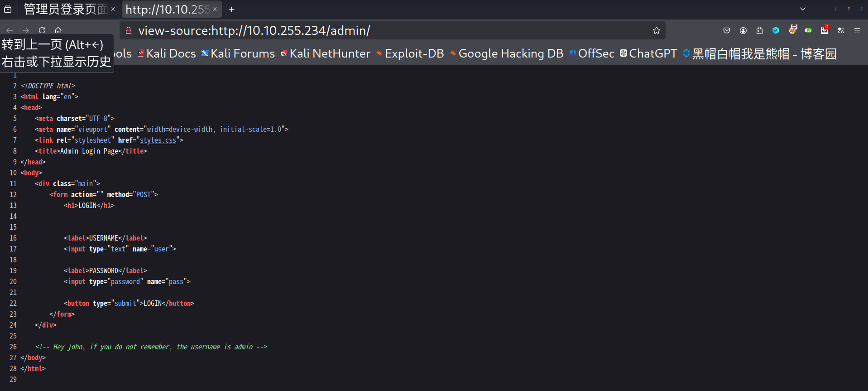Click the back navigation arrow
This screenshot has height=391, width=868.
click(x=10, y=30)
